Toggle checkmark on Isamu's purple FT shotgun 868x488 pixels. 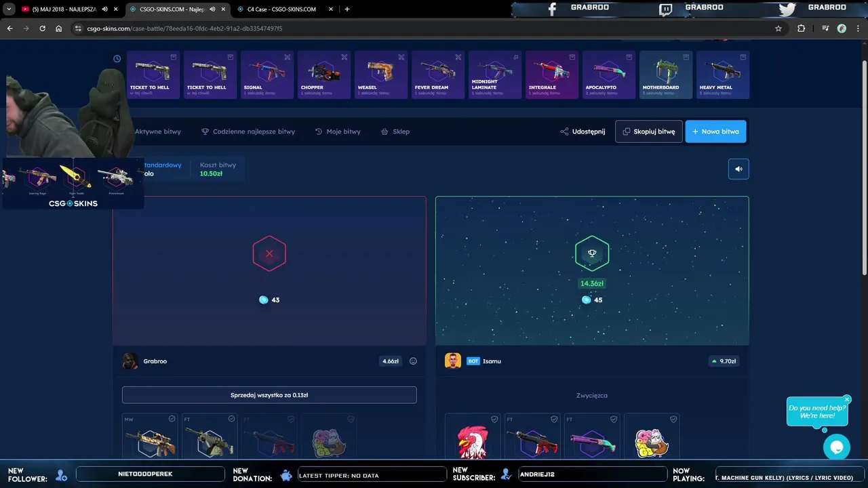(614, 420)
